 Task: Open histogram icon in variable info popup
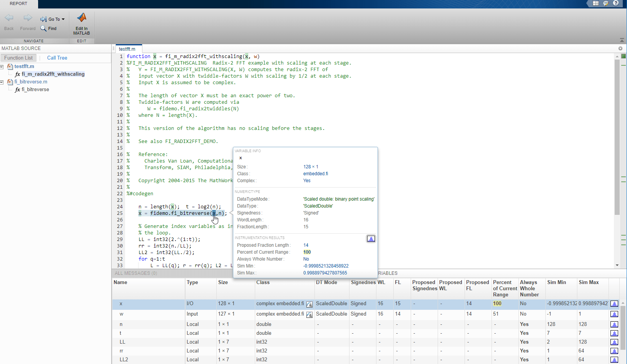click(x=371, y=239)
